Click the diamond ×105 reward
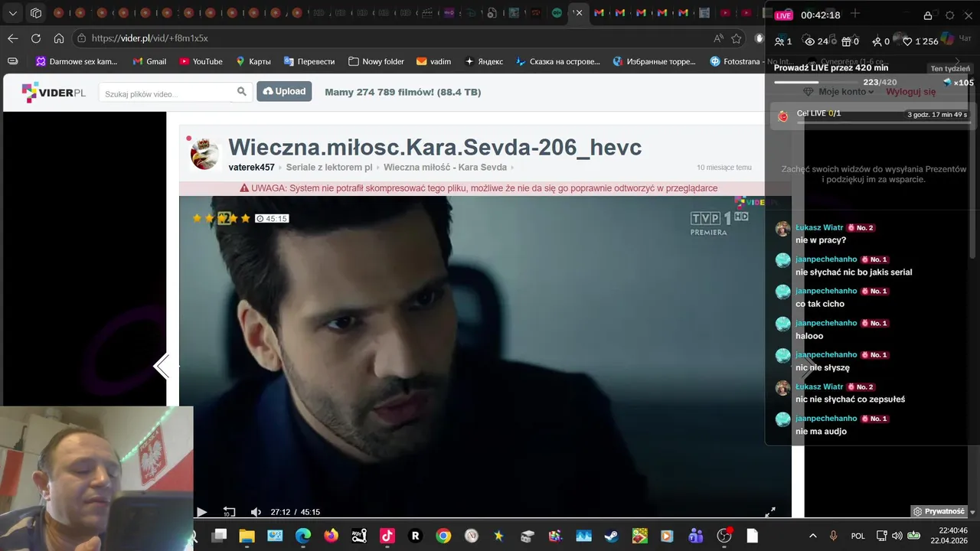 pyautogui.click(x=959, y=83)
